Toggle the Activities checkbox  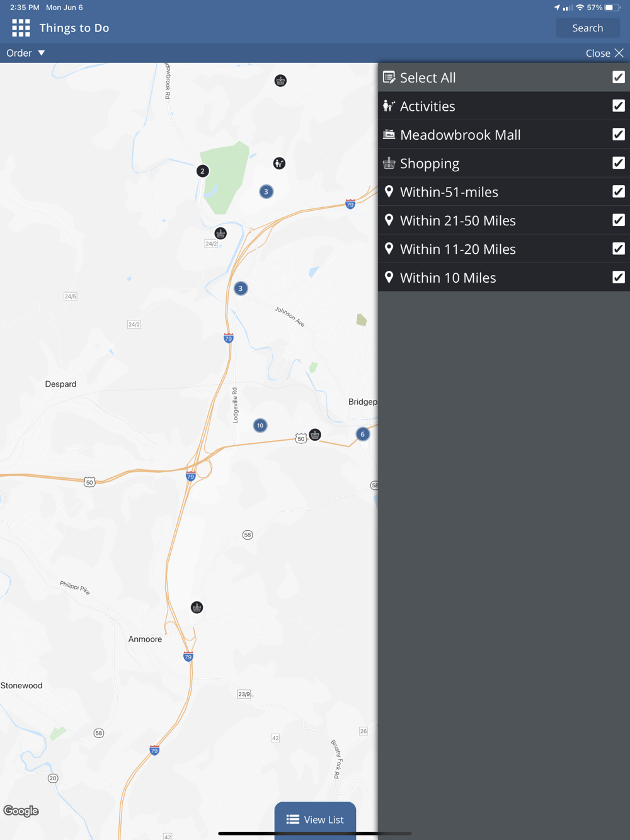click(x=619, y=106)
